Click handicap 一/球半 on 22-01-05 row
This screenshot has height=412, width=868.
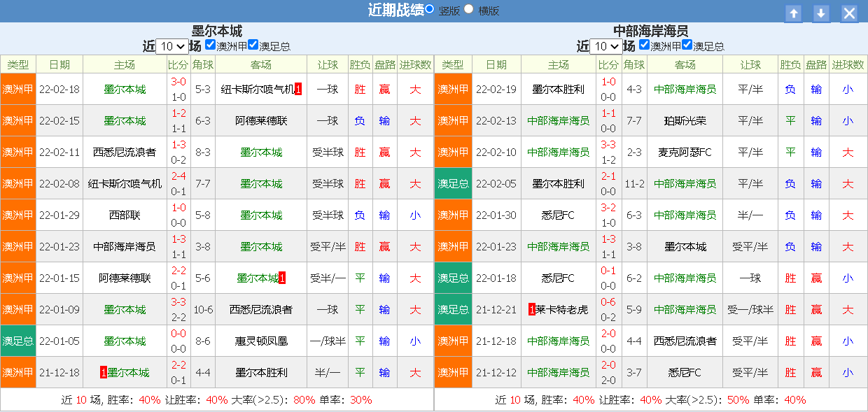(x=328, y=341)
